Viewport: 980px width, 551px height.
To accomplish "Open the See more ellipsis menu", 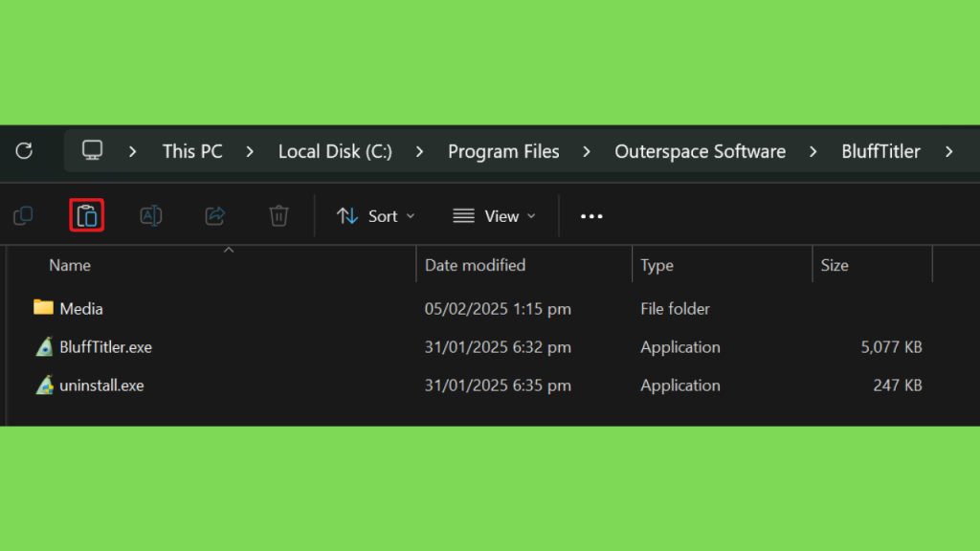I will click(591, 216).
